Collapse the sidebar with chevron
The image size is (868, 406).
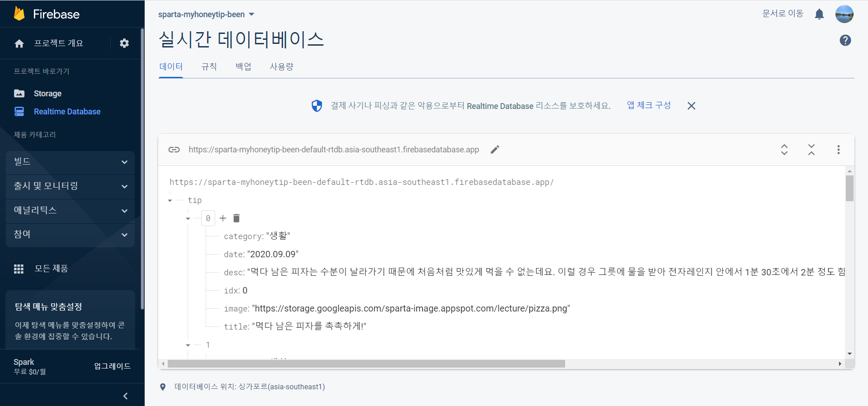point(125,396)
